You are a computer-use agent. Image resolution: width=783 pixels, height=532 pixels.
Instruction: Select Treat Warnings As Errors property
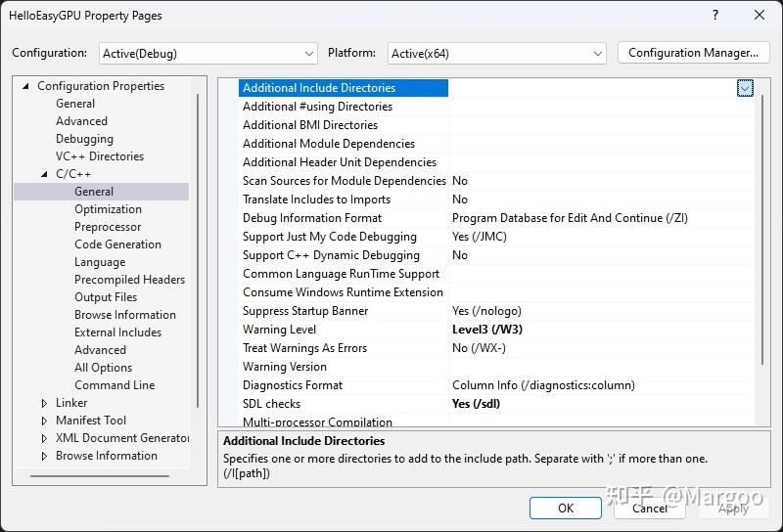pyautogui.click(x=304, y=348)
